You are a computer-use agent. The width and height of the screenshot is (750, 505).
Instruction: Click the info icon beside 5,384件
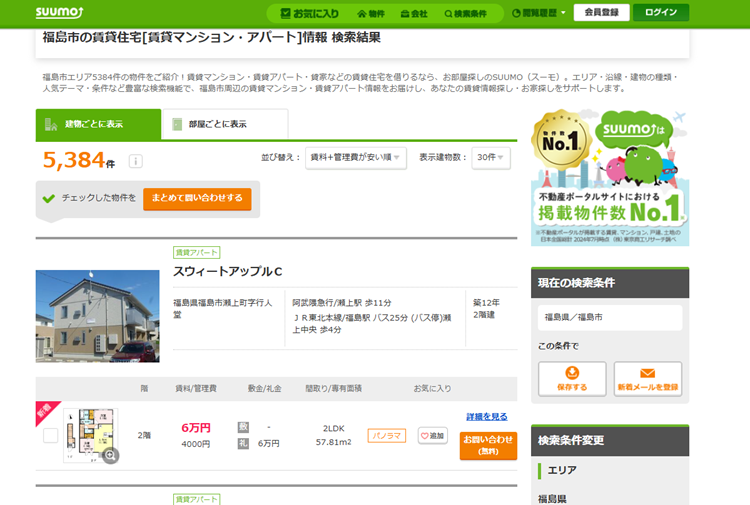click(x=135, y=161)
